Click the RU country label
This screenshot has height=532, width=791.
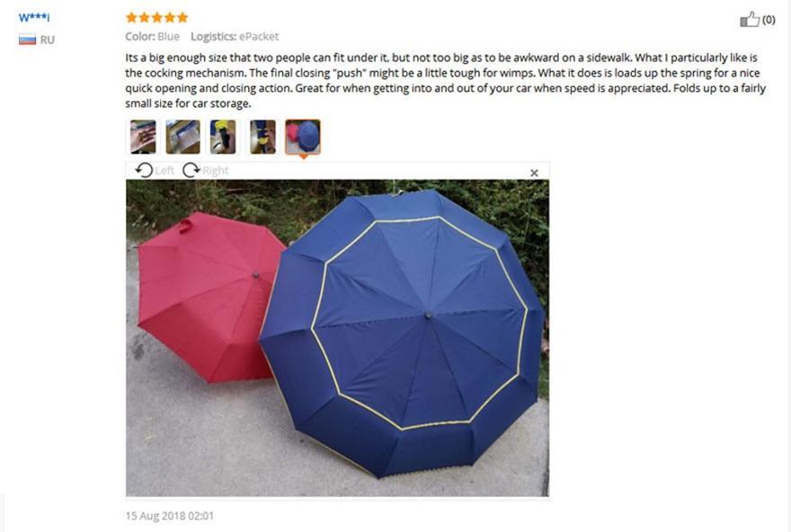pos(48,40)
